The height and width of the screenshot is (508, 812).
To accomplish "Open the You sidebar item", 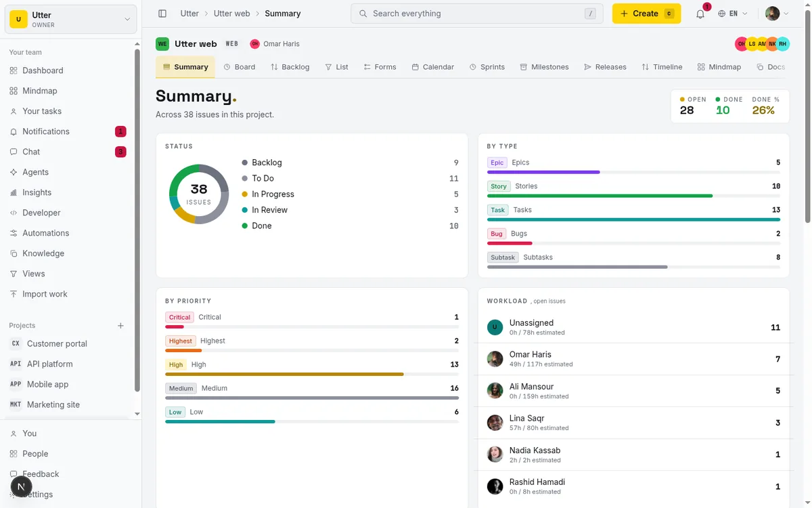I will tap(68, 433).
